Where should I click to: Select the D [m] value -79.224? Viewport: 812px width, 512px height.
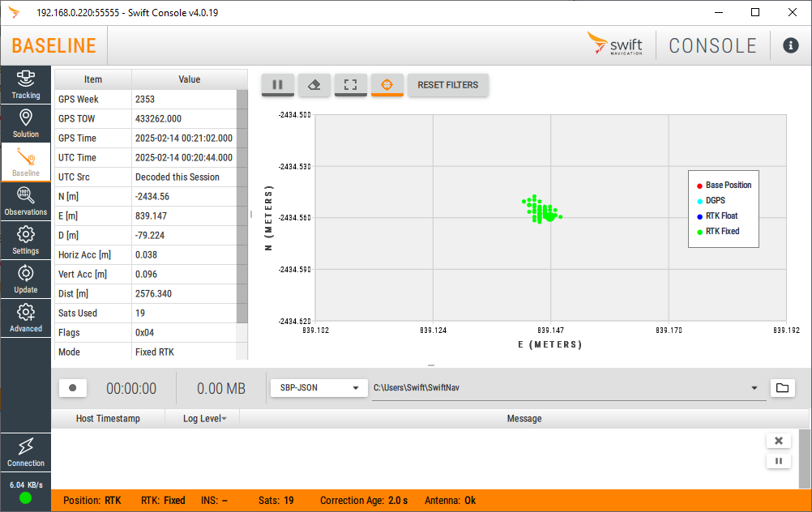150,236
